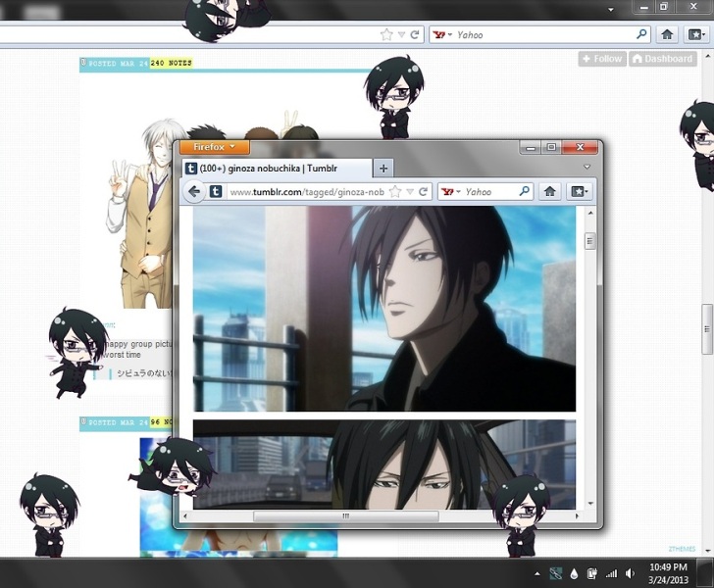714x588 pixels.
Task: Open the list-all-tabs arrow in front window
Action: point(586,167)
